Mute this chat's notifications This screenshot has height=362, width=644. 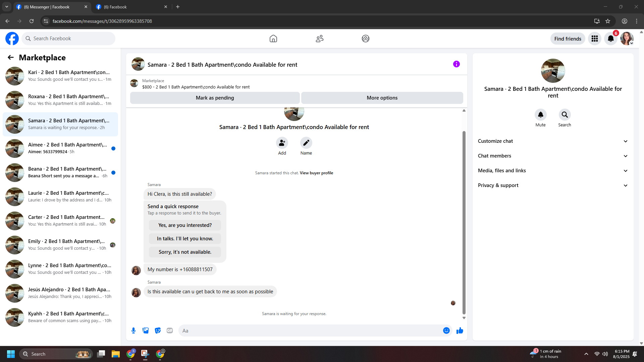tap(540, 115)
